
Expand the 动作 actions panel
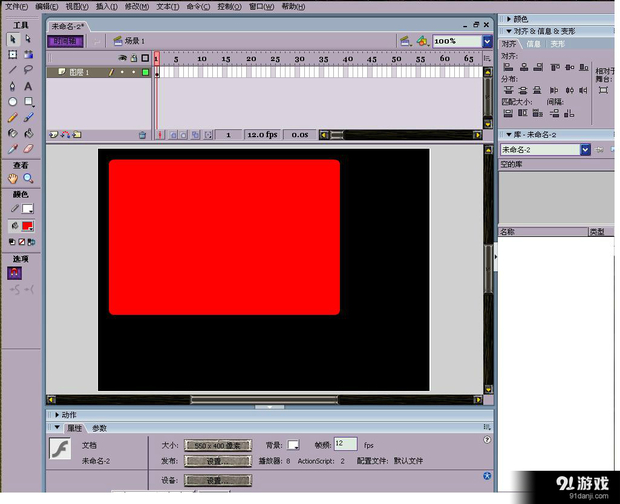[x=68, y=414]
